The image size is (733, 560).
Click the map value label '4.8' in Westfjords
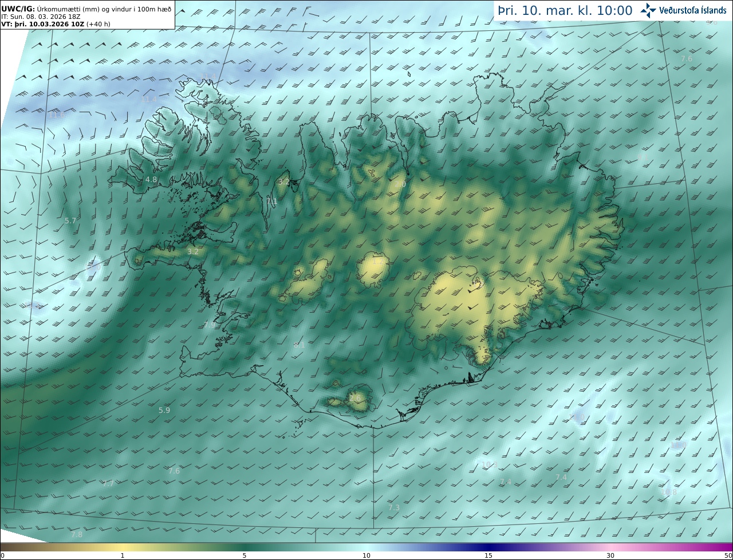[151, 180]
